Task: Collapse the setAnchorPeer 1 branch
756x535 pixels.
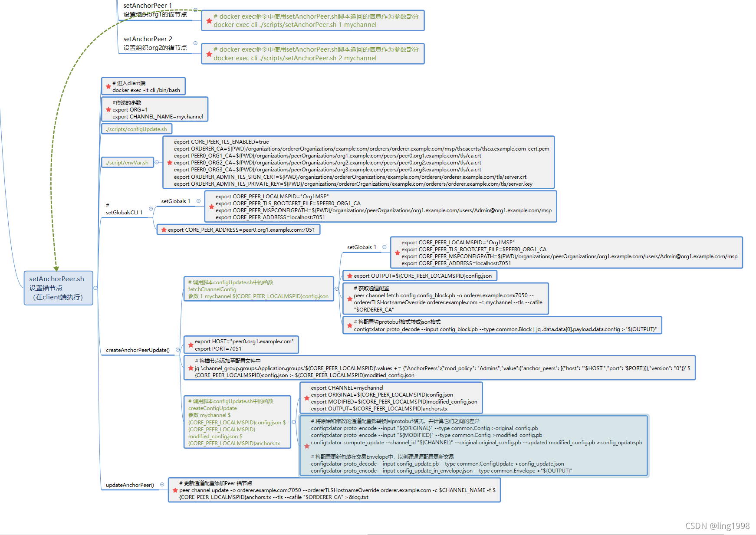Action: (196, 10)
